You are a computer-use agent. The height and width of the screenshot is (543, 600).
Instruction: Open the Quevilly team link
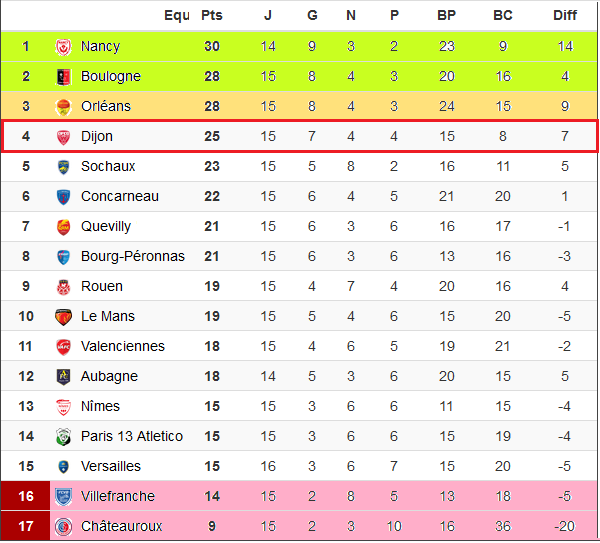106,227
